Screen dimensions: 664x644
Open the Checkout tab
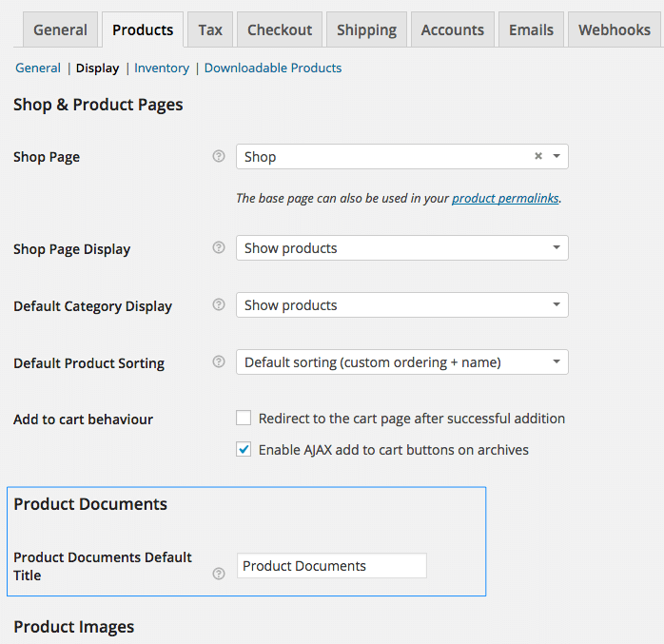click(x=280, y=30)
